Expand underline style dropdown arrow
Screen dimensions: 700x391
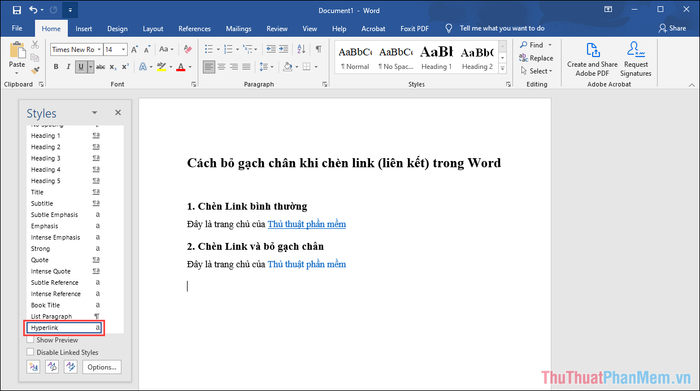[91, 67]
